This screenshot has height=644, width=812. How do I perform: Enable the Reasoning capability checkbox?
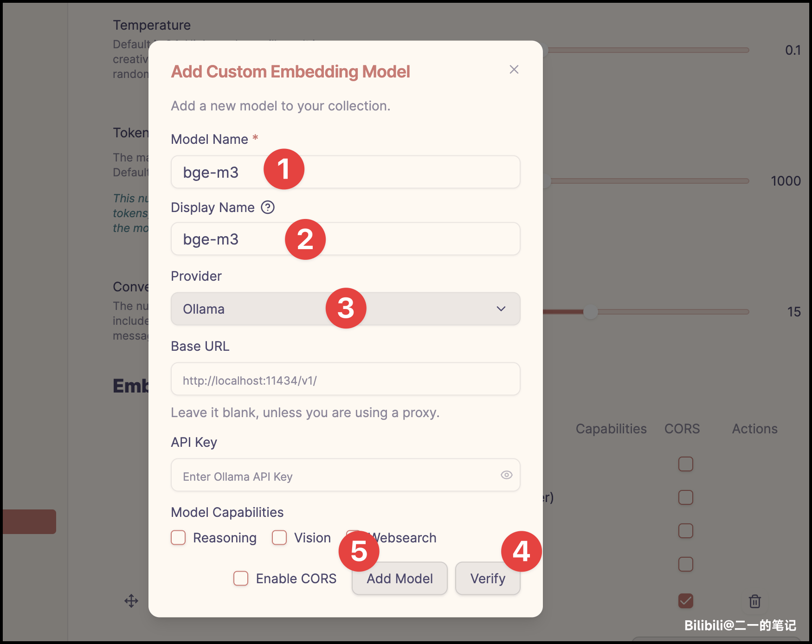pyautogui.click(x=178, y=538)
